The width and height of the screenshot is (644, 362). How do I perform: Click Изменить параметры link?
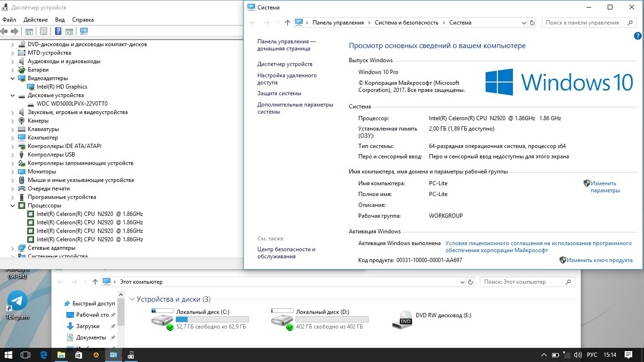[x=605, y=187]
